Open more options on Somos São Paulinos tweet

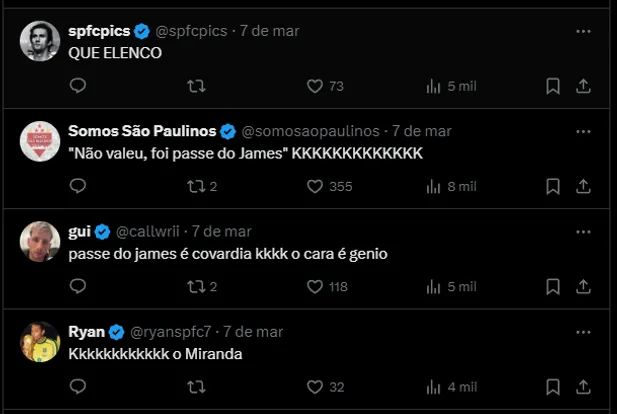583,131
